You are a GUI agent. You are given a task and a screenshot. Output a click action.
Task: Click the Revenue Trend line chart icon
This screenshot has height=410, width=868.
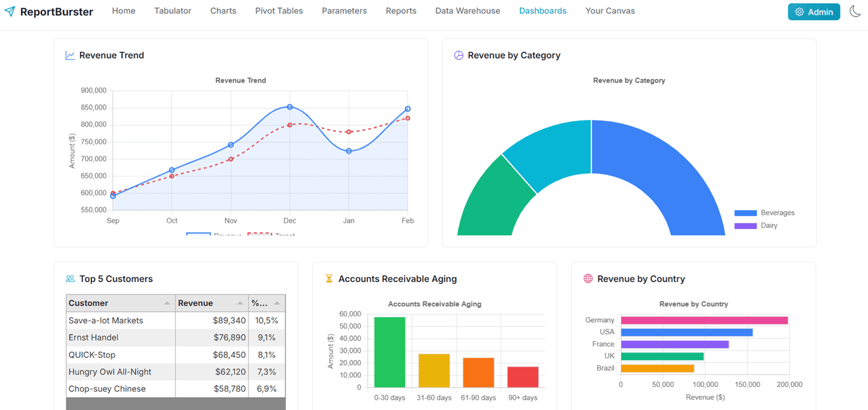tap(69, 54)
